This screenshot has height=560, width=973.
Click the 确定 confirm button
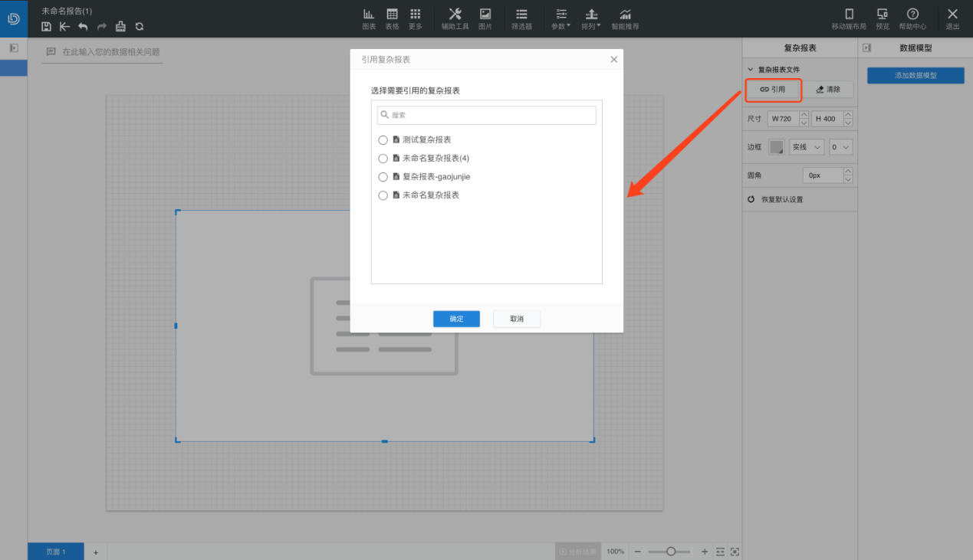tap(456, 319)
